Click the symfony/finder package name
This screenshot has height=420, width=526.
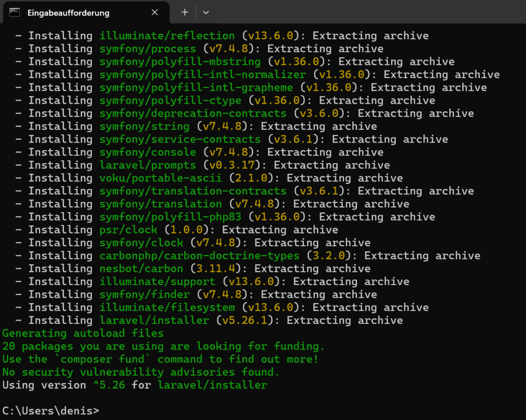pos(144,294)
